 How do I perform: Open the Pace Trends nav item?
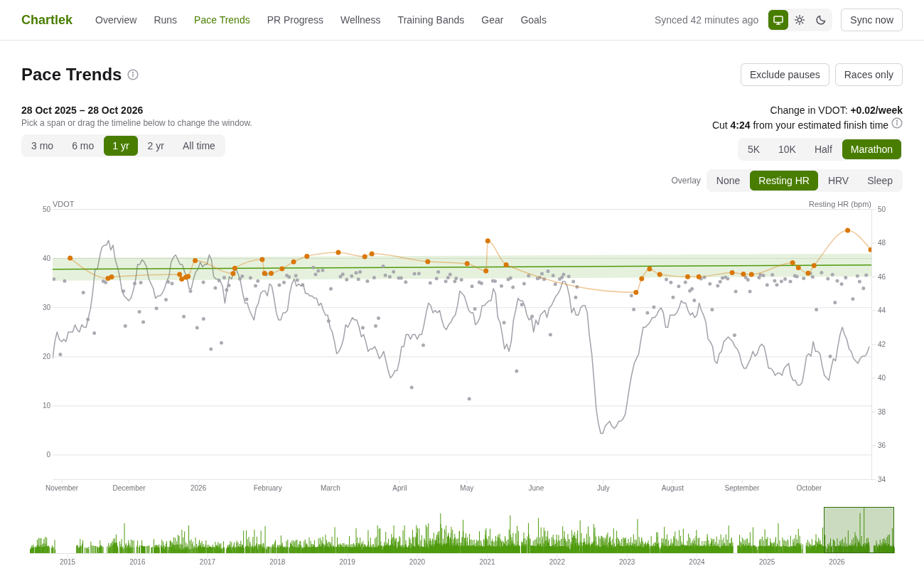(x=222, y=20)
